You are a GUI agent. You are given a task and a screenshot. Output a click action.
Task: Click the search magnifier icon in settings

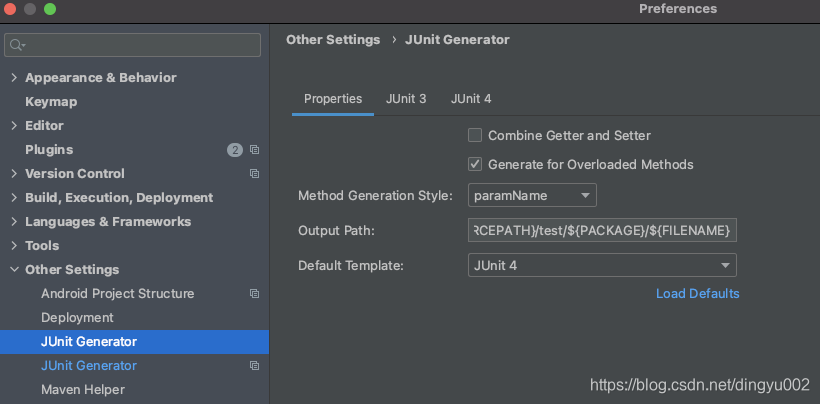coord(16,45)
